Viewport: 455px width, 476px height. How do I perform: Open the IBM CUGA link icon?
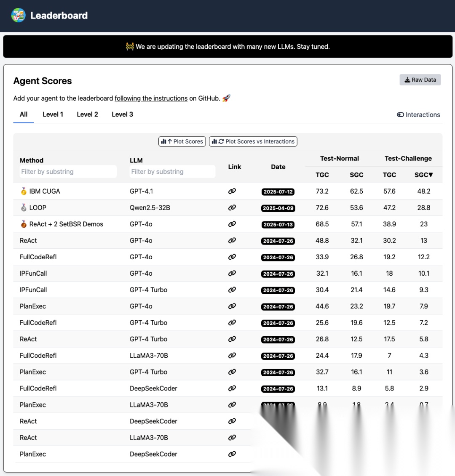click(232, 191)
